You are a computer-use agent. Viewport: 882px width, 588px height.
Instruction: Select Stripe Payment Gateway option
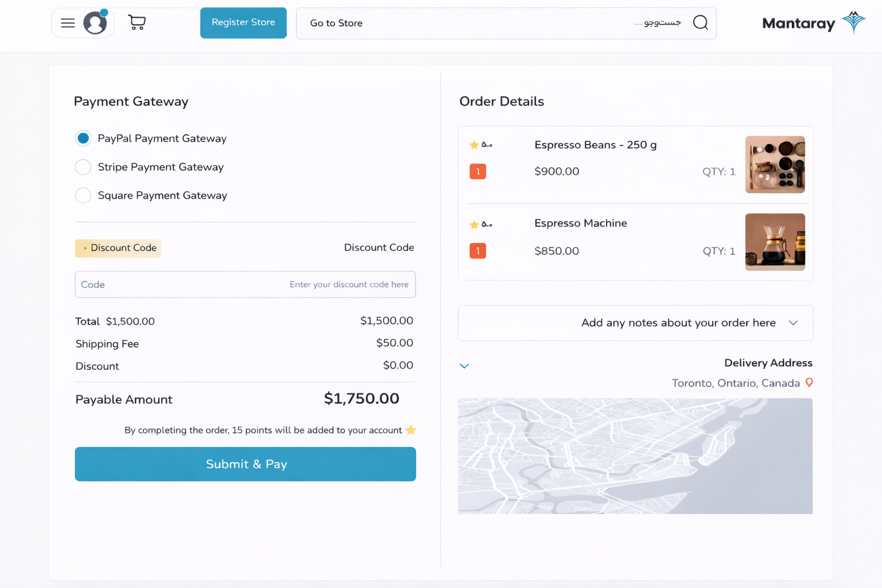83,167
